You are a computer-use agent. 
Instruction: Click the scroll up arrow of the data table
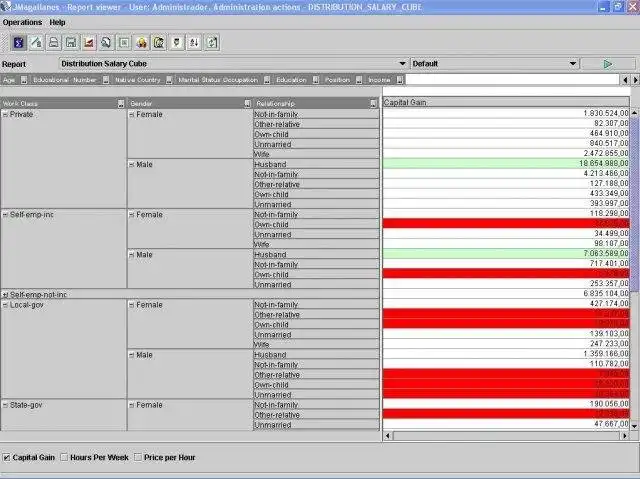click(634, 113)
